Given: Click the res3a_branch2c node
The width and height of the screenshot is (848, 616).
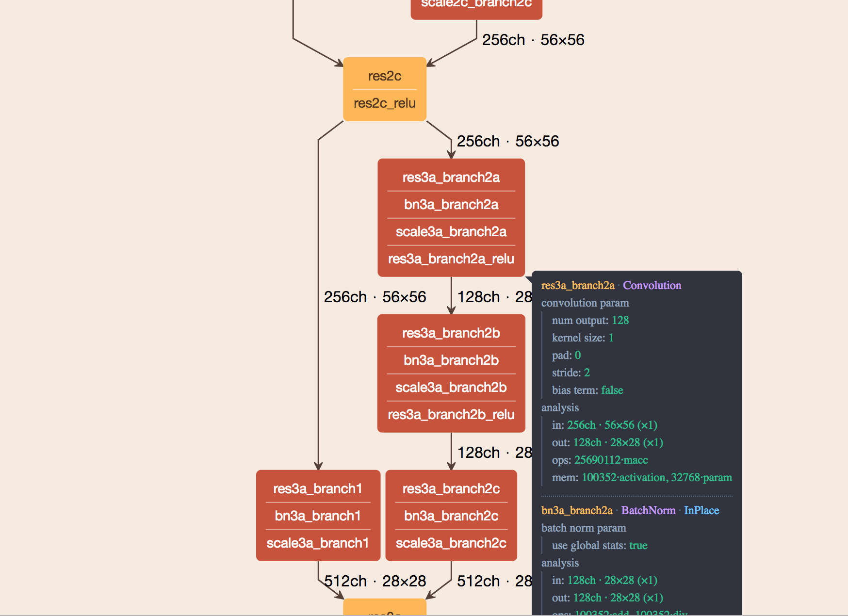Looking at the screenshot, I should point(450,489).
